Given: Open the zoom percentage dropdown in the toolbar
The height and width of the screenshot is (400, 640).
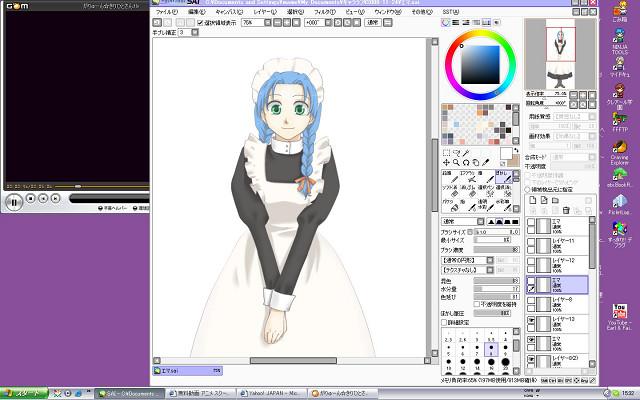Looking at the screenshot, I should coord(268,23).
